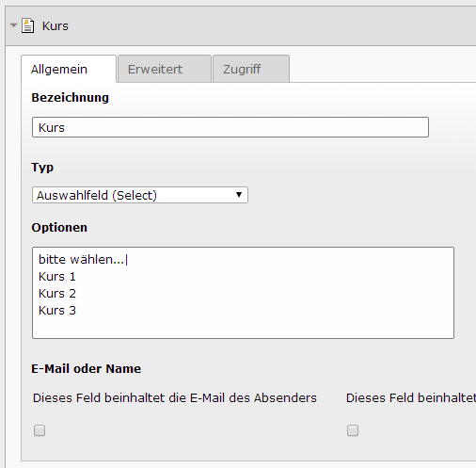Switch to the Allgemein tab
476x468 pixels.
(69, 69)
